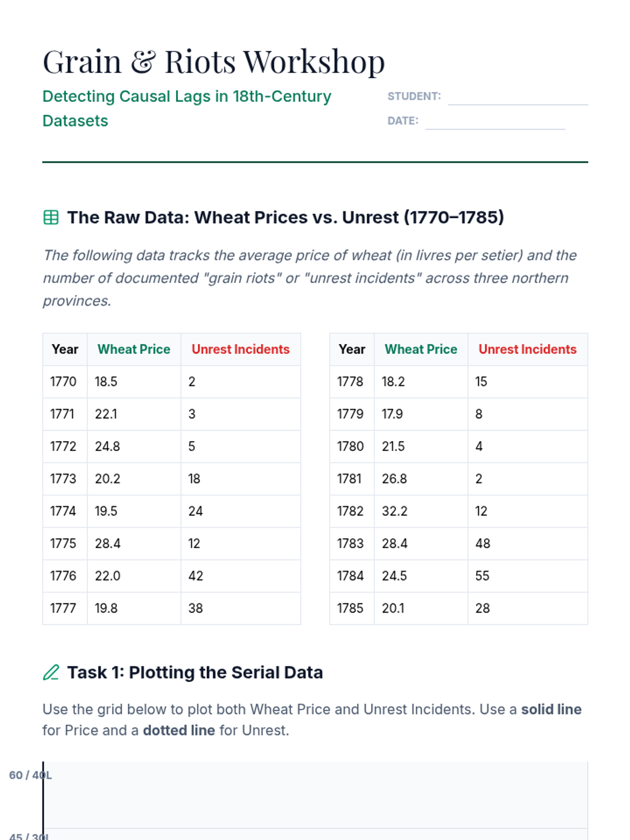
Task: Click the left table's Wheat Price header
Action: pos(134,350)
